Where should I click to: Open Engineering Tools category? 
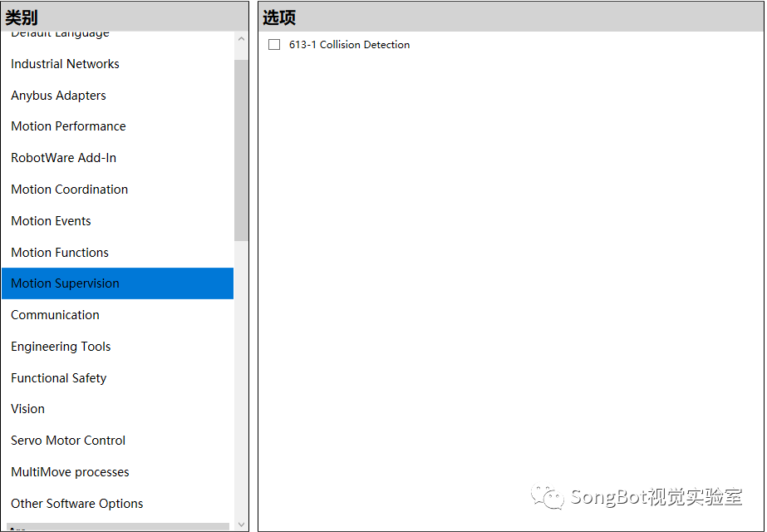pyautogui.click(x=117, y=347)
